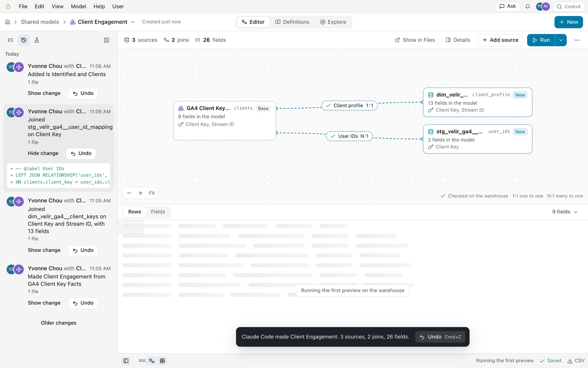
Task: Show change for Added Is Identified and Clients
Action: coord(44,93)
